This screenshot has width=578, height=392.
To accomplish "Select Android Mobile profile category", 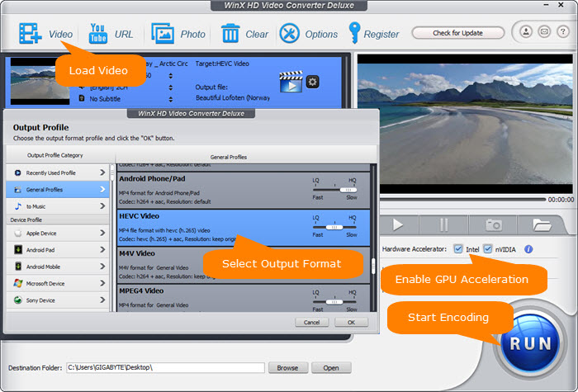I will 58,267.
